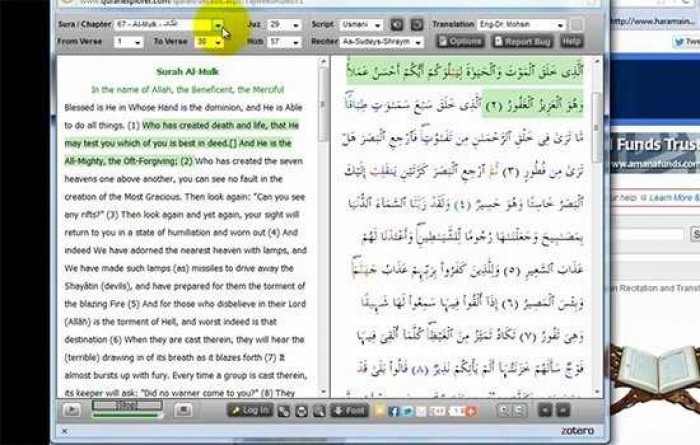Open the Translation dropdown
The image size is (700, 445).
522,25
